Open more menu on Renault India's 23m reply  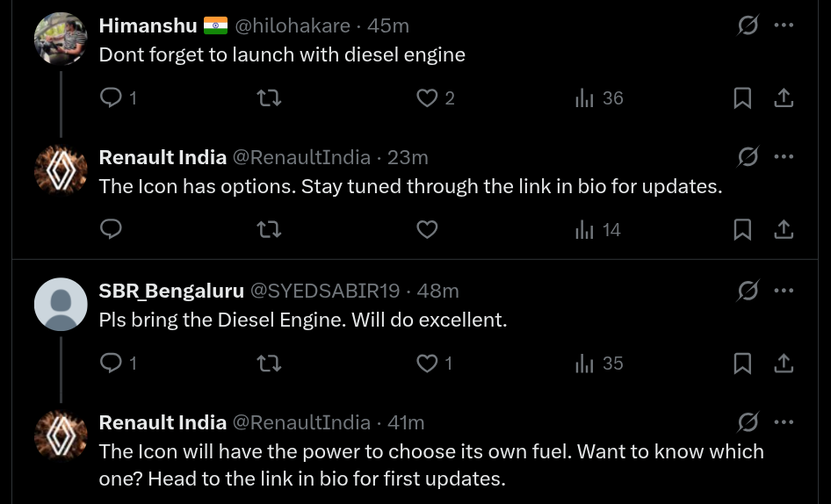pyautogui.click(x=784, y=157)
